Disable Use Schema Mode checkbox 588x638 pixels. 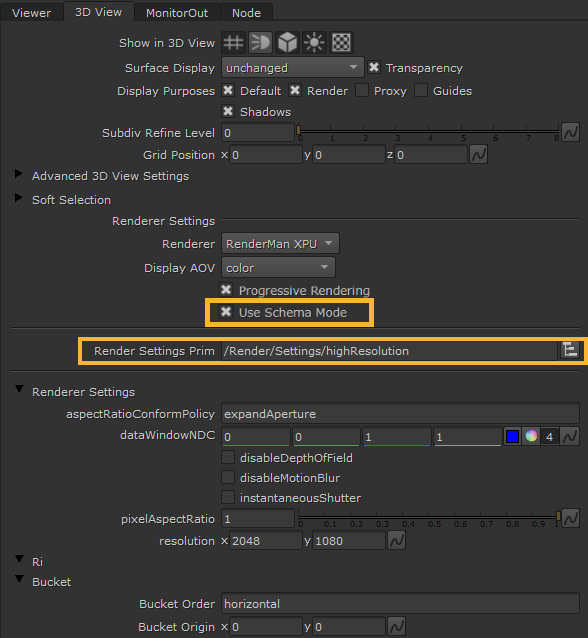click(226, 312)
